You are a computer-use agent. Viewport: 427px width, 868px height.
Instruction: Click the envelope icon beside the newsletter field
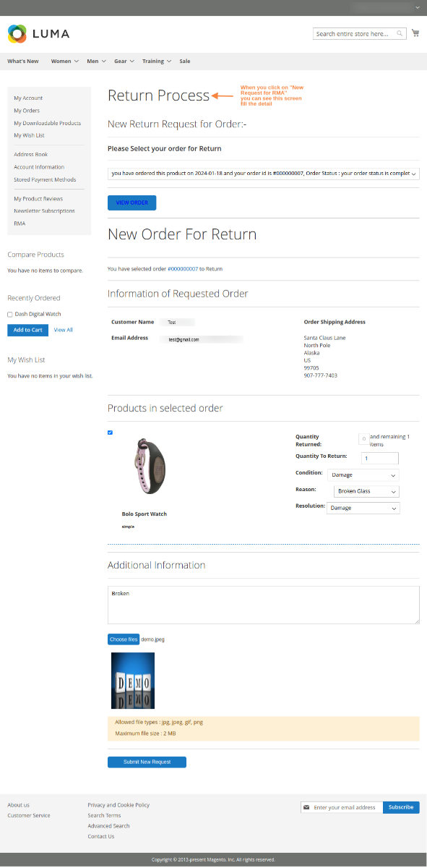pyautogui.click(x=306, y=807)
